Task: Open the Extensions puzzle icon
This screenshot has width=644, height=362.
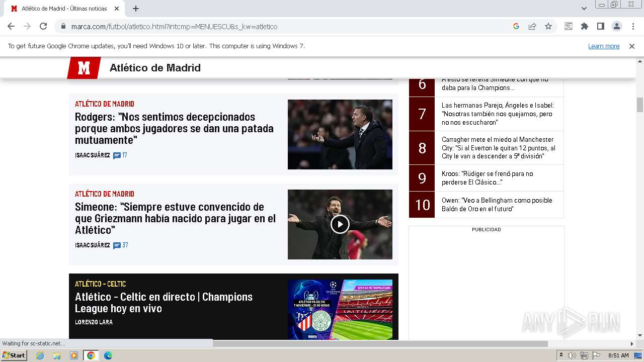Action: tap(584, 26)
